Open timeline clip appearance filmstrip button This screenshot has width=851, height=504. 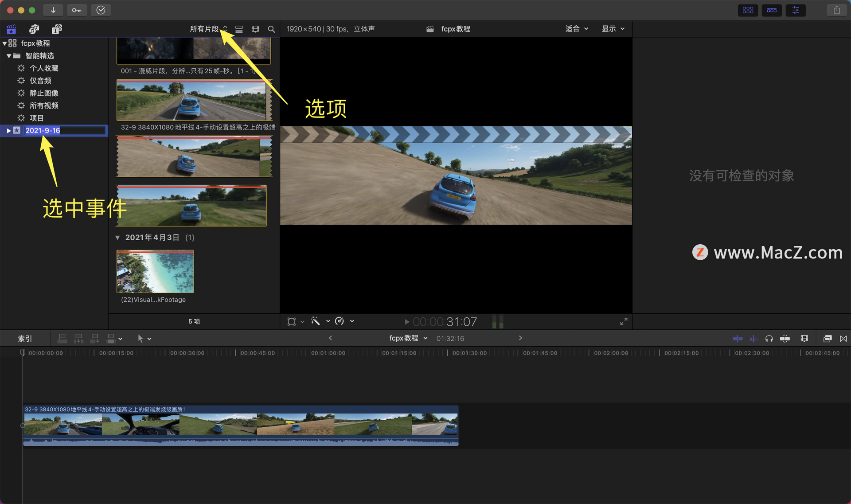(804, 339)
